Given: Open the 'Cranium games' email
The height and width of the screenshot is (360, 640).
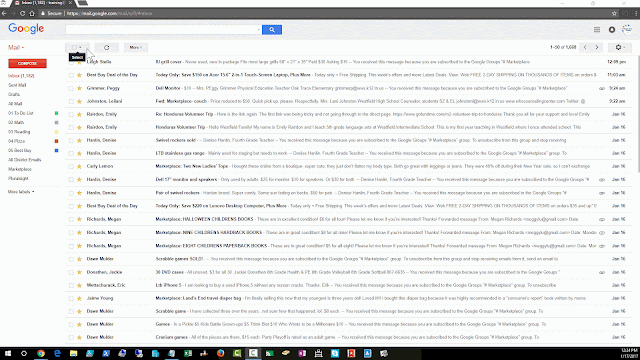Looking at the screenshot, I should coord(349,338).
